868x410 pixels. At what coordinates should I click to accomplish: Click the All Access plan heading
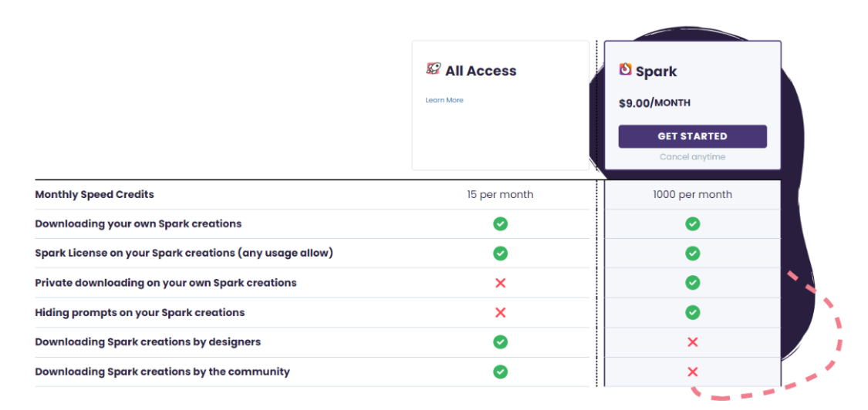pyautogui.click(x=481, y=71)
